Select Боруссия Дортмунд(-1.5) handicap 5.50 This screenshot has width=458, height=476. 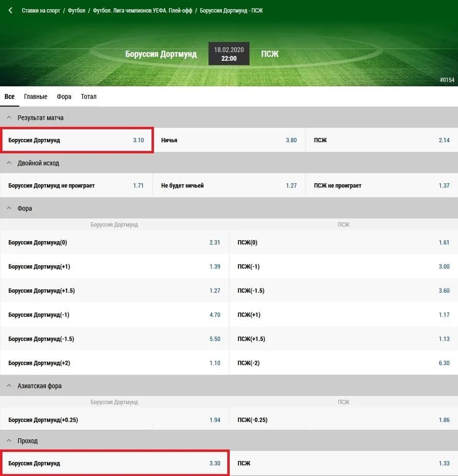click(x=114, y=339)
